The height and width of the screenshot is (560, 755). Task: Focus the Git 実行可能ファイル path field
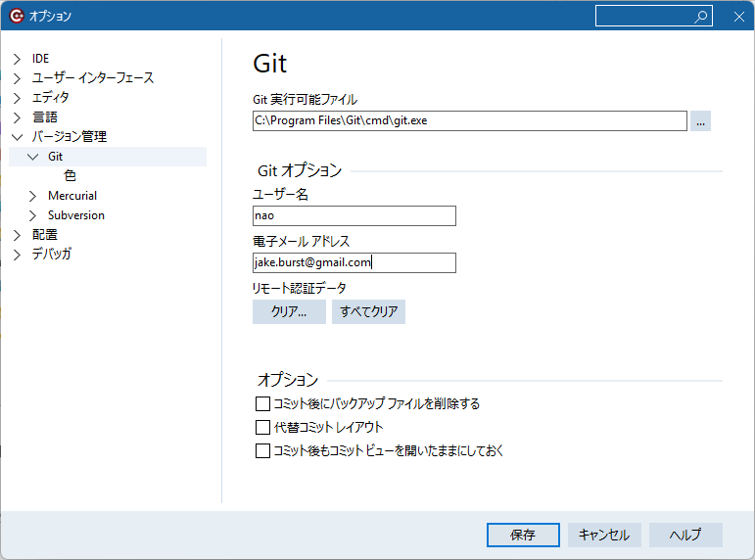tap(469, 120)
